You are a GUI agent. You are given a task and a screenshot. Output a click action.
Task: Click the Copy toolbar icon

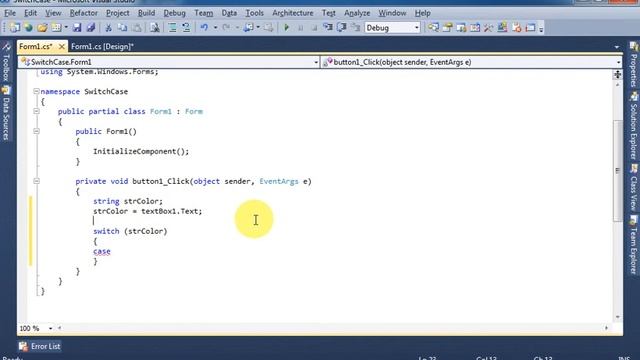click(122, 28)
